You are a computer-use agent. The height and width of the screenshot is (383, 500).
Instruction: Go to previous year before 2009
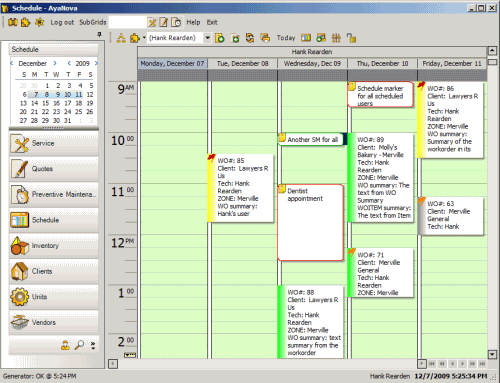point(69,63)
